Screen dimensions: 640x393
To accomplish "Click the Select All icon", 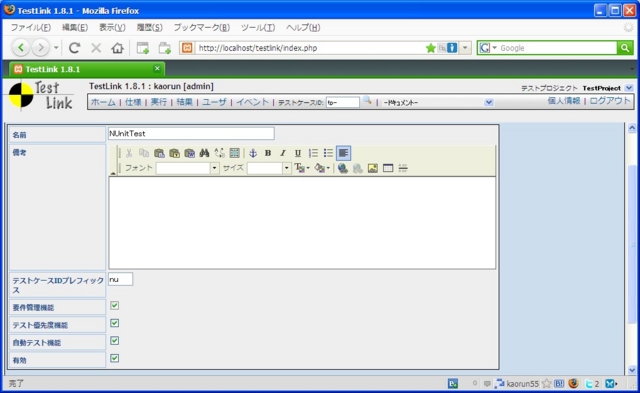I will (235, 153).
